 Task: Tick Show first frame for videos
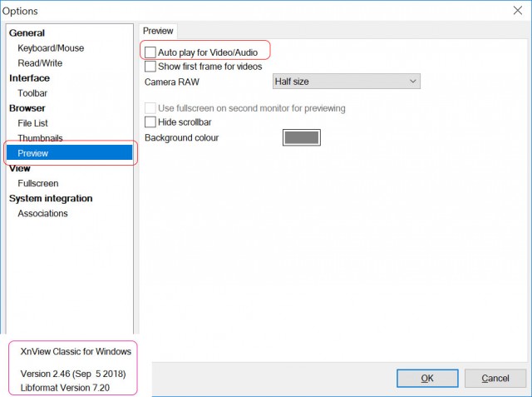pos(150,67)
